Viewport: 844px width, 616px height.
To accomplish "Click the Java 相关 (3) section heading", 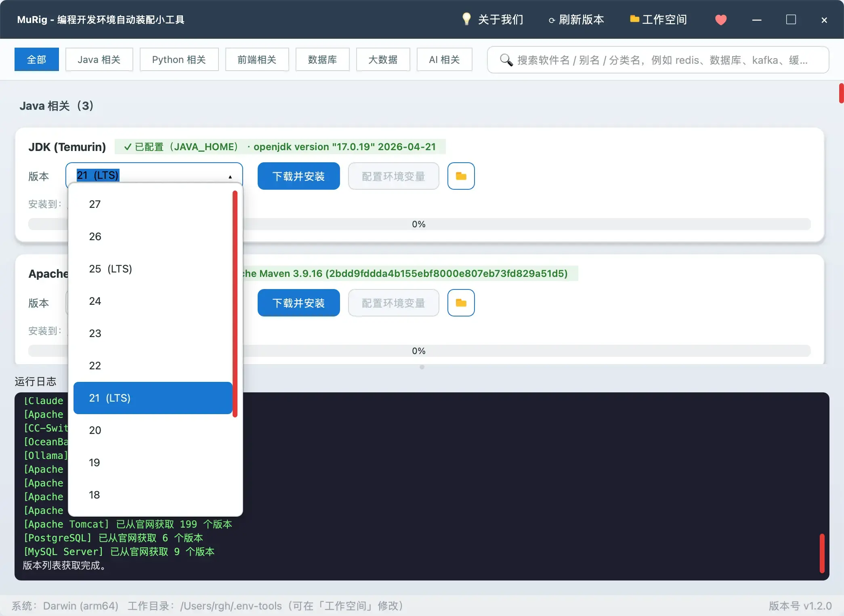I will [x=57, y=106].
